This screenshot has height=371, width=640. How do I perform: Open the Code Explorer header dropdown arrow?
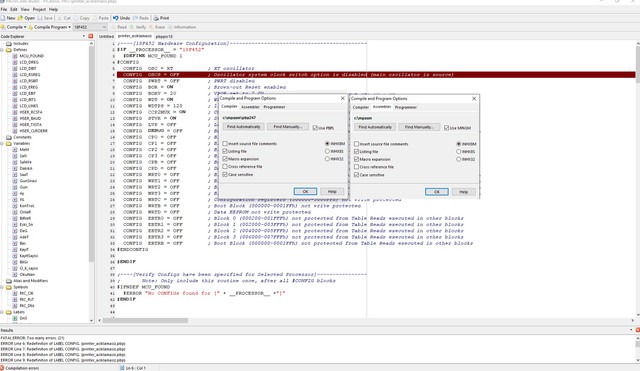[x=84, y=36]
